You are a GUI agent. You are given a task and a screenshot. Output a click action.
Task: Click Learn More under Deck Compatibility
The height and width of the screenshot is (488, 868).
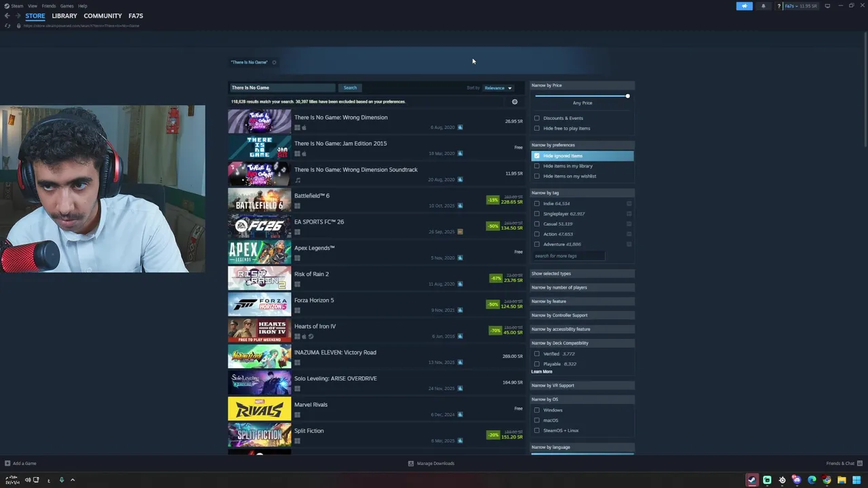542,371
